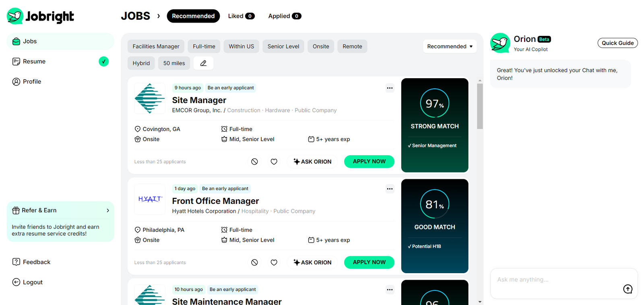Ask Orion about Site Manager job
Image resolution: width=644 pixels, height=305 pixels.
[312, 162]
